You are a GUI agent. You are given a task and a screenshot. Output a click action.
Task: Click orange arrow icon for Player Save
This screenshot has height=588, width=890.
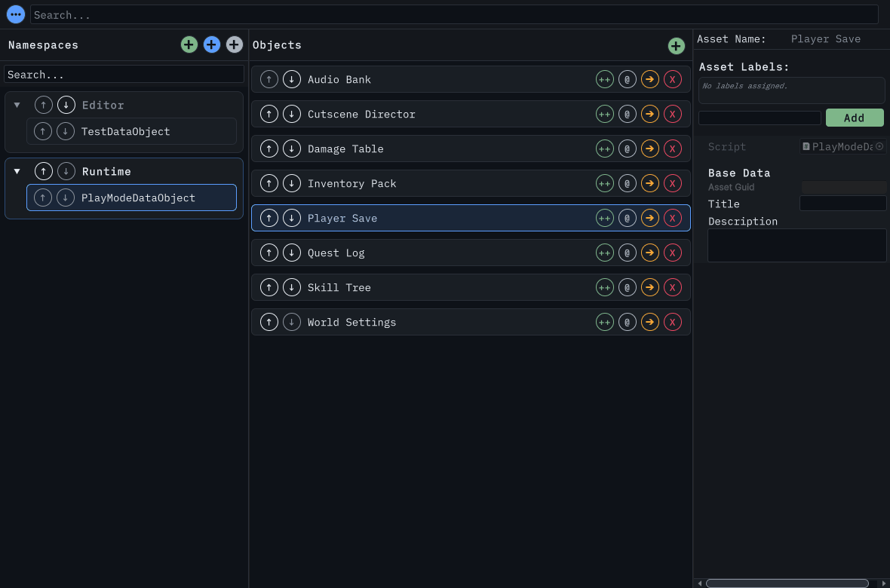(650, 218)
